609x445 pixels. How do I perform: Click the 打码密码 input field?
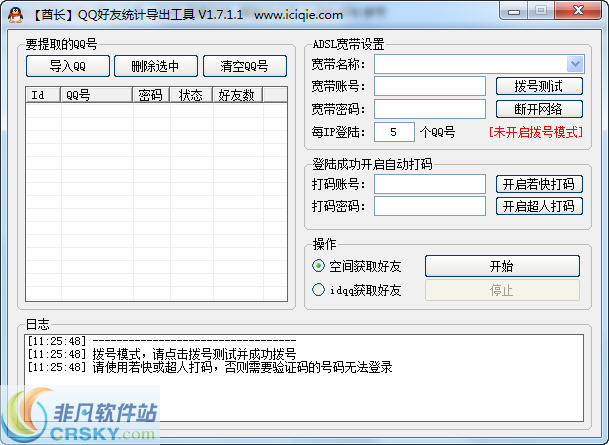click(430, 206)
